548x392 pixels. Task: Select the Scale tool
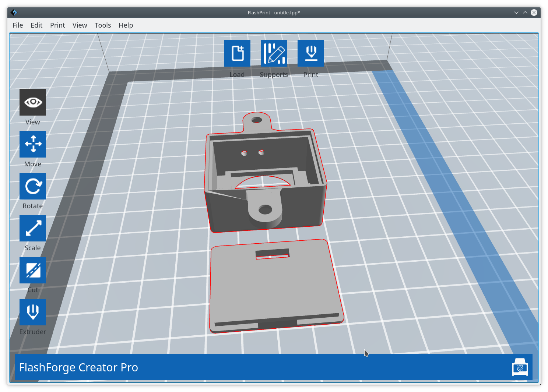[33, 228]
